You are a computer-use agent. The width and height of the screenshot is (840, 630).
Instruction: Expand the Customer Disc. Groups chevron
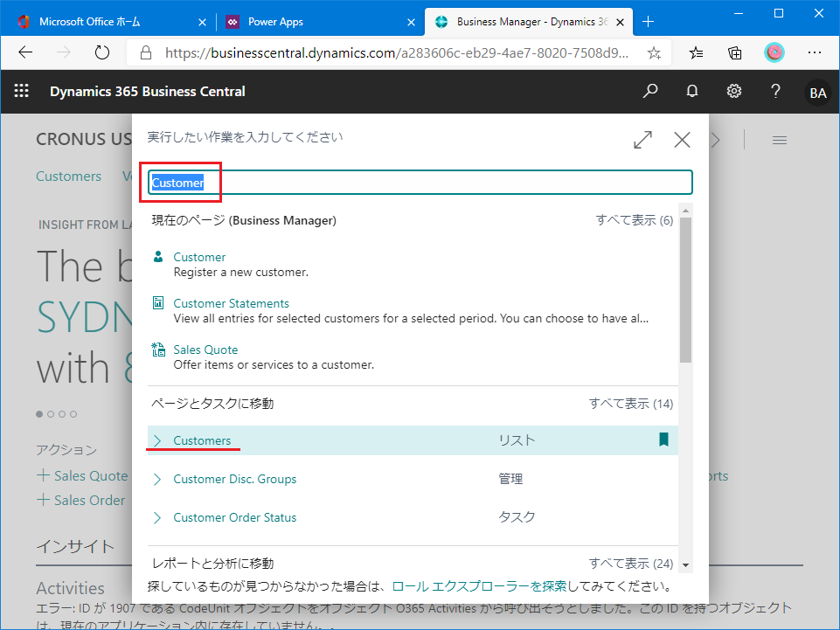pos(157,479)
